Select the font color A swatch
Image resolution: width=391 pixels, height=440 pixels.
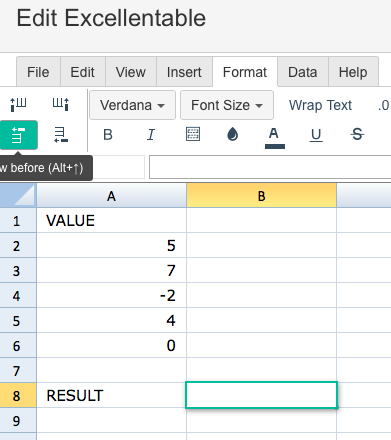[274, 137]
